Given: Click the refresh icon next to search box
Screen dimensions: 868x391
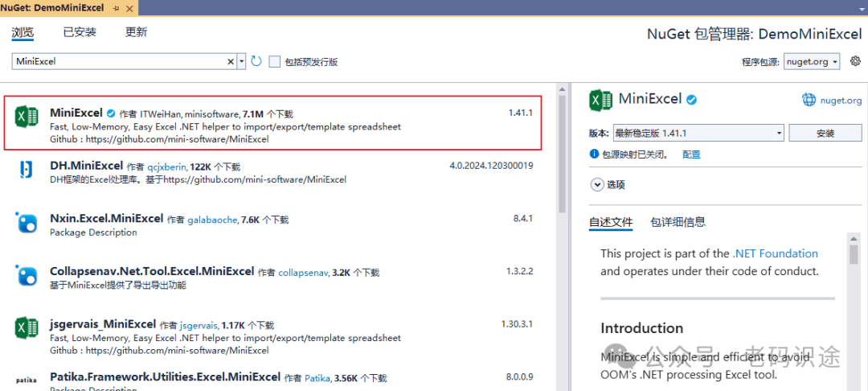Looking at the screenshot, I should click(x=256, y=61).
